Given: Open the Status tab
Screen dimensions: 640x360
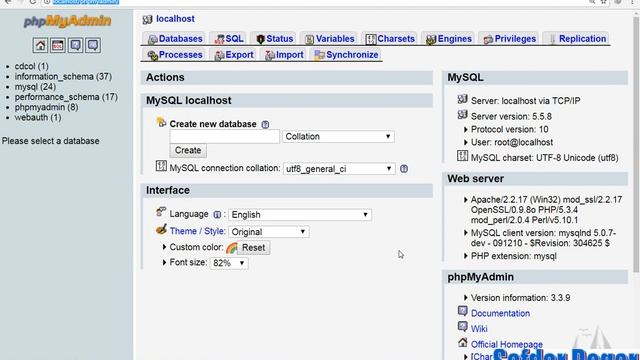Looking at the screenshot, I should pyautogui.click(x=274, y=39).
